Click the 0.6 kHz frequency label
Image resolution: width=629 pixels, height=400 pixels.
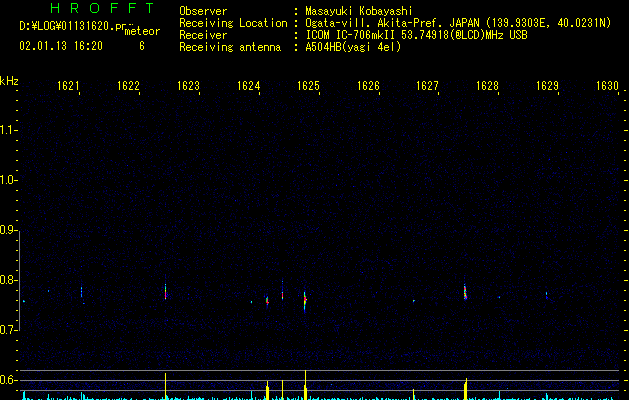pos(8,380)
